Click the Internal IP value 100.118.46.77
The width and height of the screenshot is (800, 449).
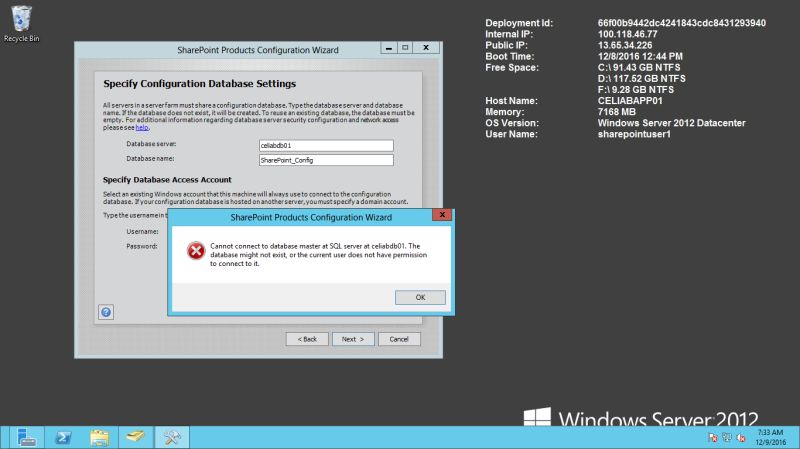click(627, 34)
